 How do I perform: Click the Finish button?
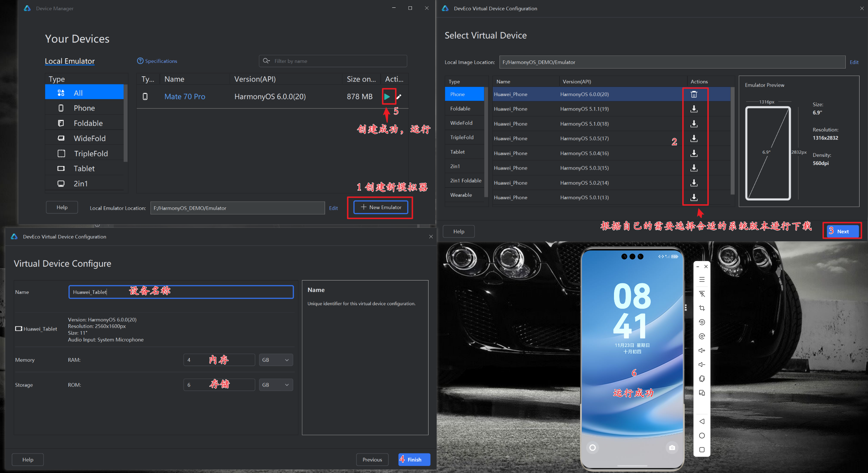tap(414, 460)
